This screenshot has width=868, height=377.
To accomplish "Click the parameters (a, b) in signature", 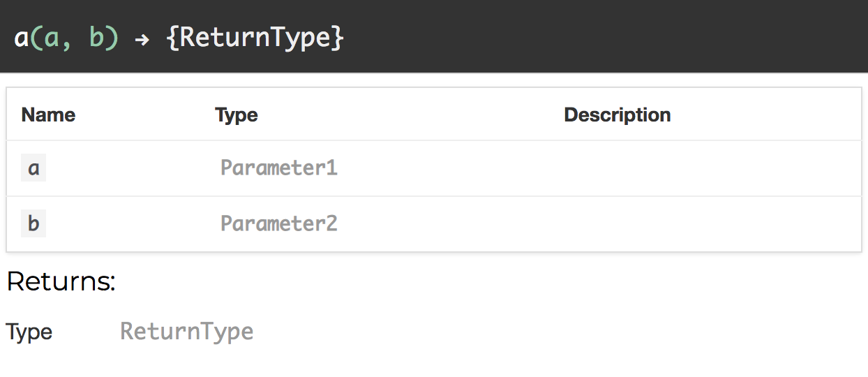I will point(75,38).
